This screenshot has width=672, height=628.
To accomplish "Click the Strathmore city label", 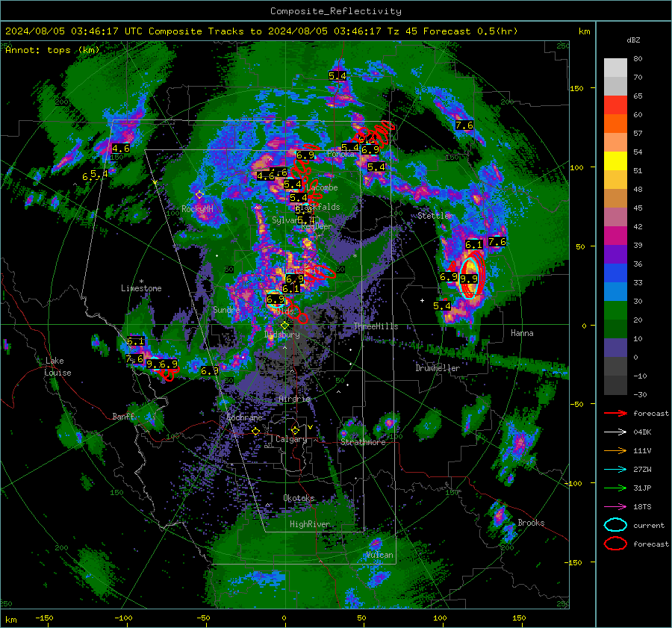I will pyautogui.click(x=363, y=442).
